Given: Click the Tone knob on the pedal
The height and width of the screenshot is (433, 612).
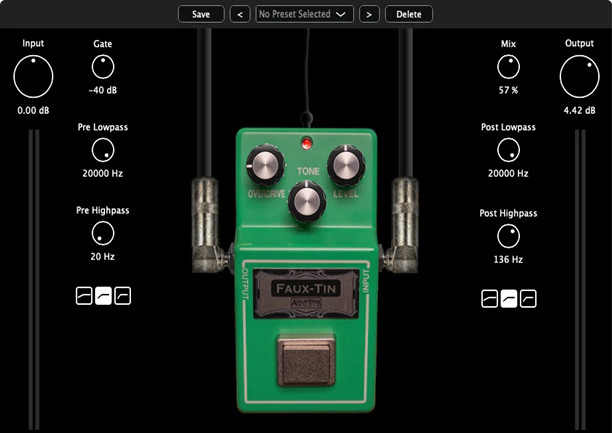Looking at the screenshot, I should pos(306,201).
